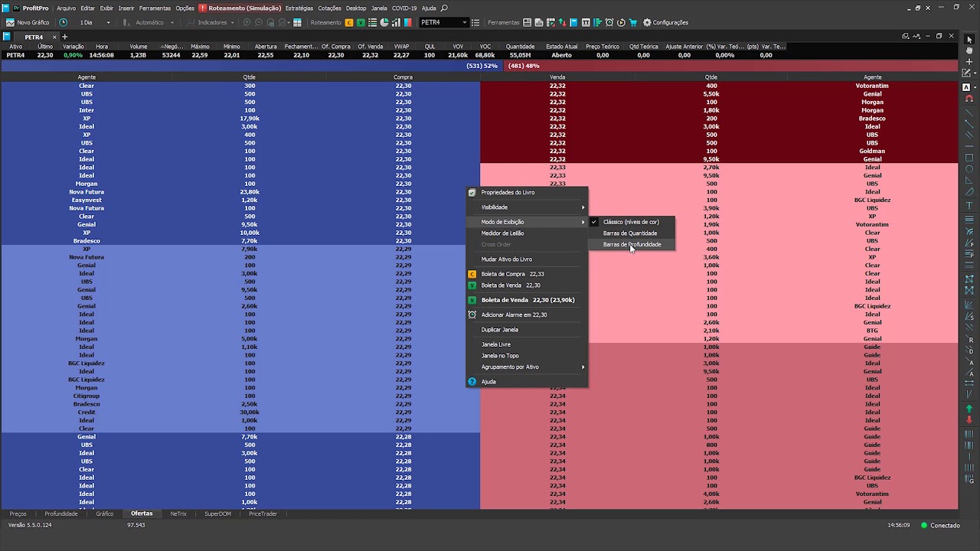Click the red-green arrows trades icon

[562, 22]
